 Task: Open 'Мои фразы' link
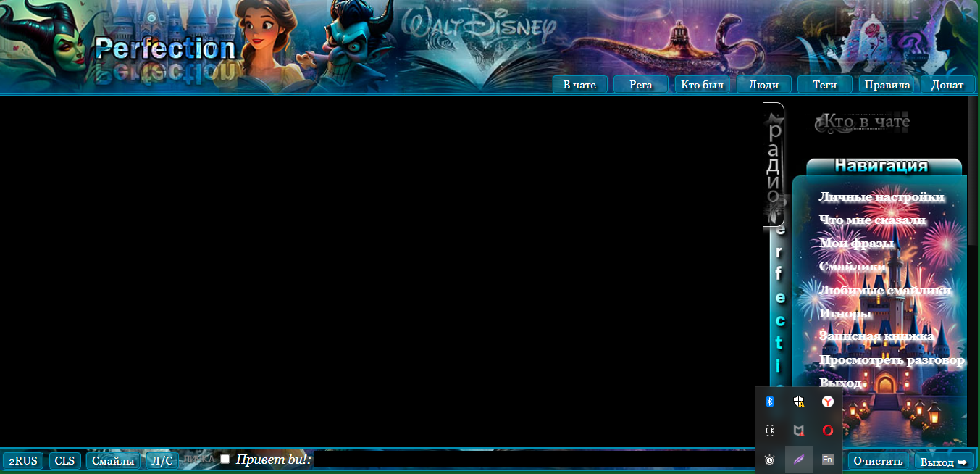pyautogui.click(x=856, y=244)
